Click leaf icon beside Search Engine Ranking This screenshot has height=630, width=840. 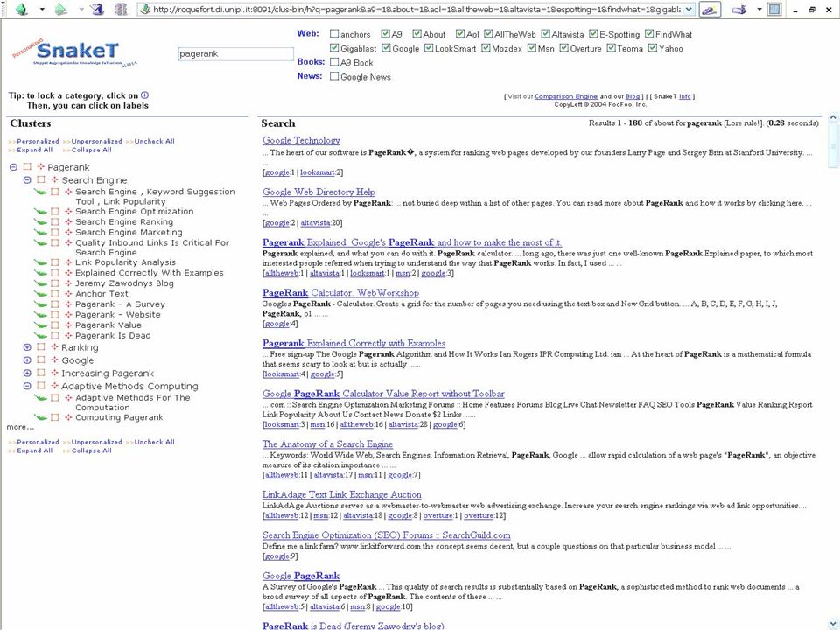pos(40,221)
